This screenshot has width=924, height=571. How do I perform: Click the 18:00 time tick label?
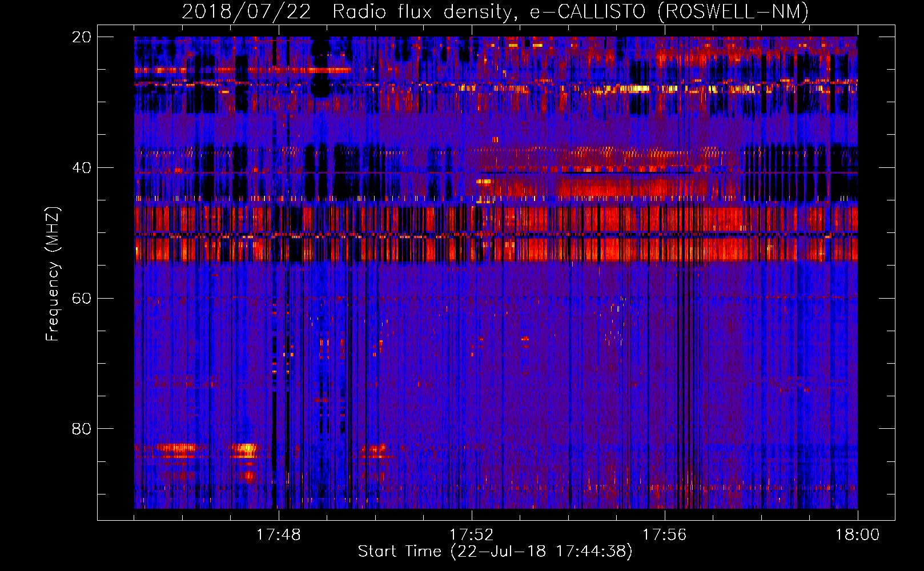[857, 535]
